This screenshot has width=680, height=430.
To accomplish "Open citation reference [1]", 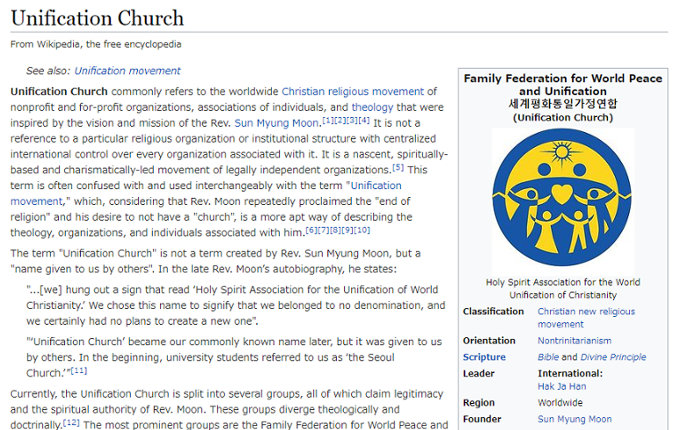I will click(328, 121).
